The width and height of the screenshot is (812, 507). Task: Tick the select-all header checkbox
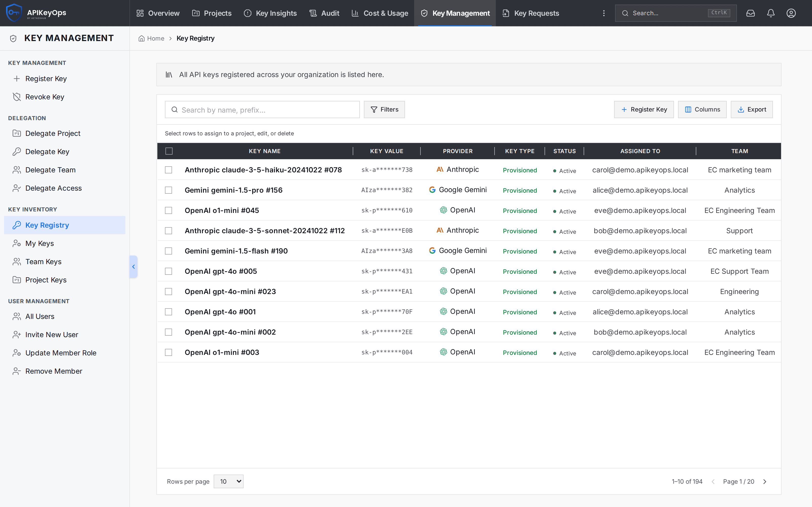169,151
